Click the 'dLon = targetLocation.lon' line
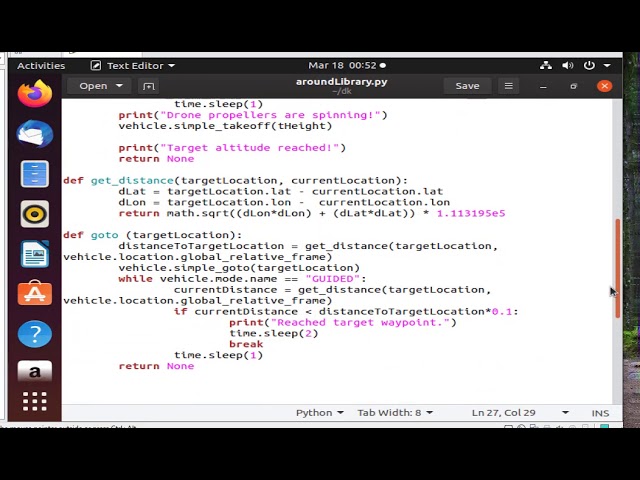 [284, 202]
